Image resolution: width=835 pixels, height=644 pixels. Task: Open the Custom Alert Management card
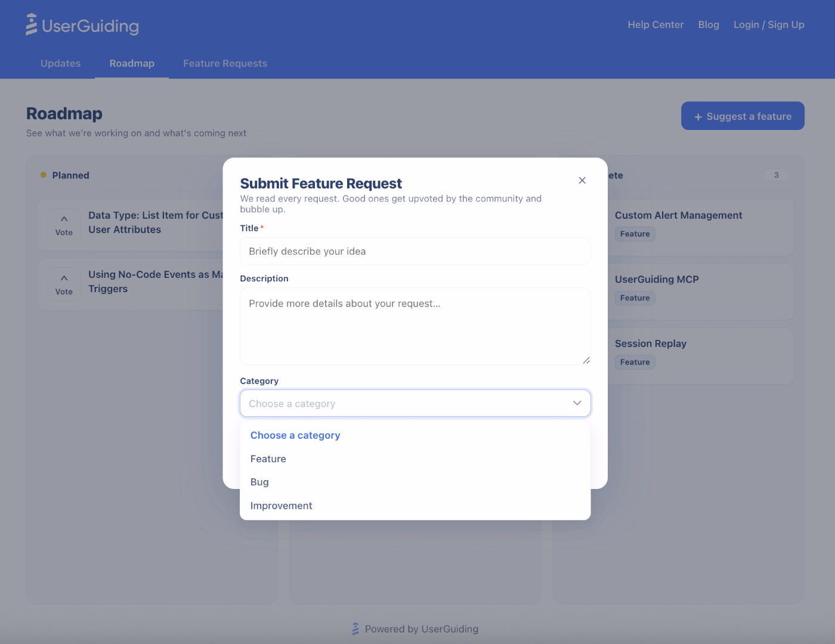[x=700, y=227]
